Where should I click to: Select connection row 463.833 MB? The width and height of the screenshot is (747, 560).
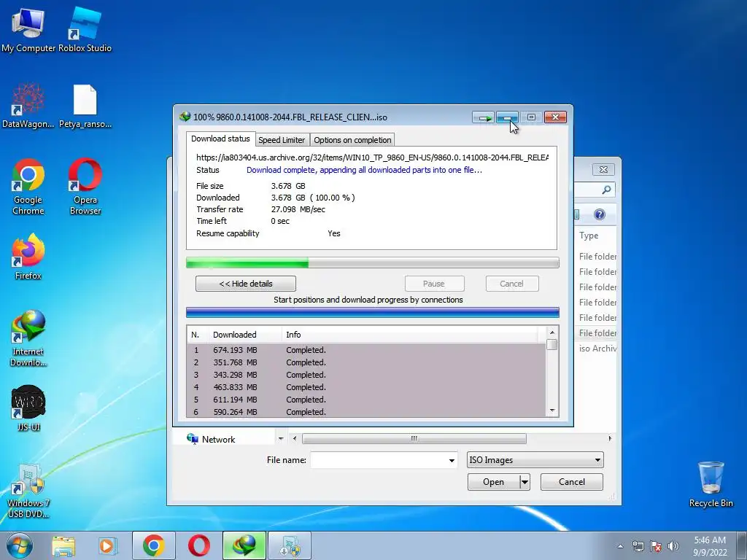pos(366,387)
